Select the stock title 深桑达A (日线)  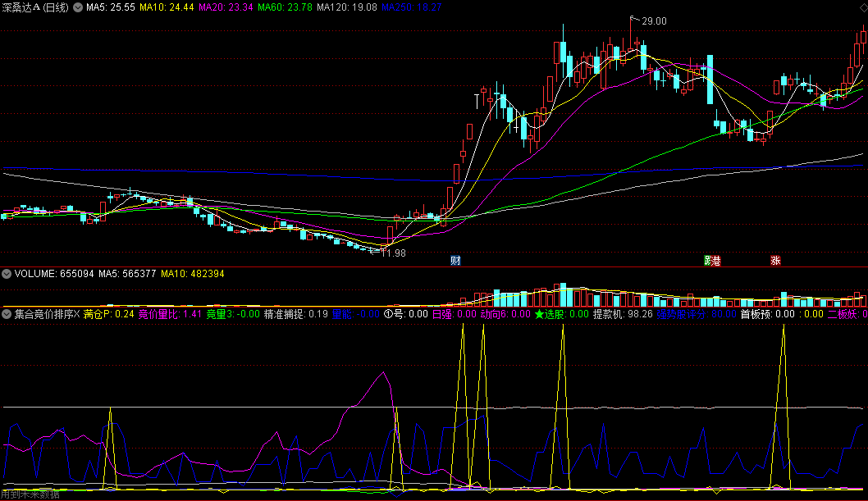[35, 7]
